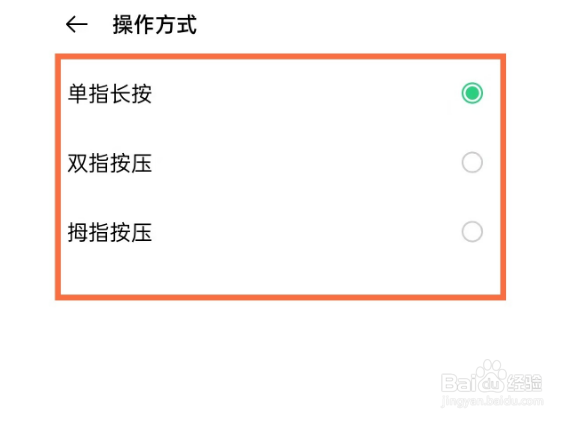This screenshot has width=575, height=421.
Task: Choose single-finger long press green radio
Action: 472,93
